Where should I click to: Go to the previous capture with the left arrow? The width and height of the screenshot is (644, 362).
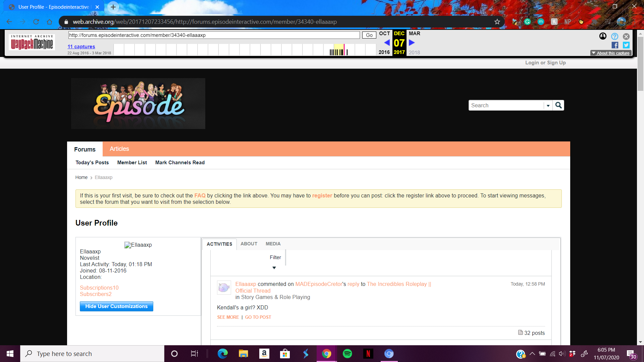[x=387, y=43]
